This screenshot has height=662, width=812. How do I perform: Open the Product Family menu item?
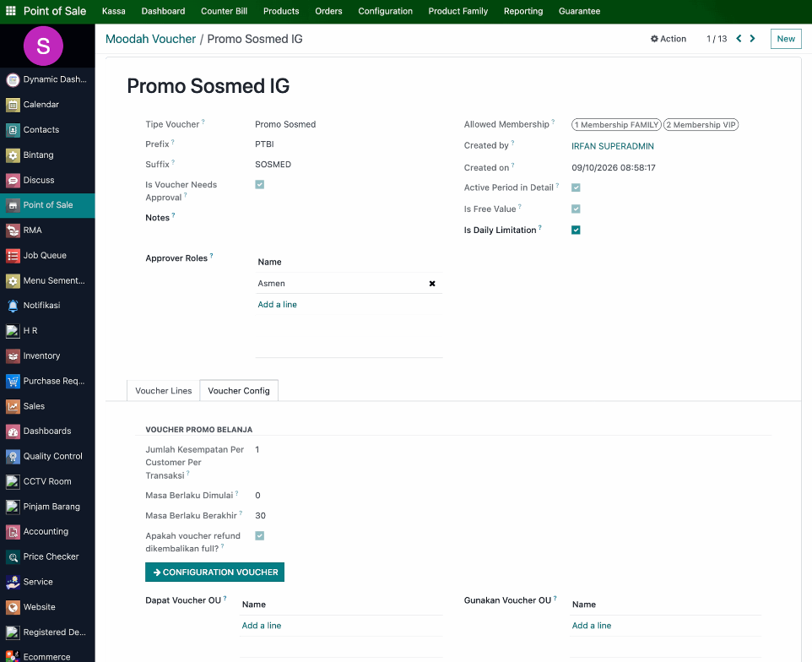[457, 11]
